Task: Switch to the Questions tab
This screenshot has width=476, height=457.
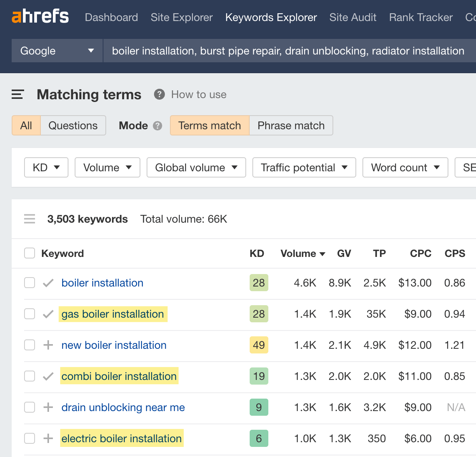Action: (x=73, y=125)
